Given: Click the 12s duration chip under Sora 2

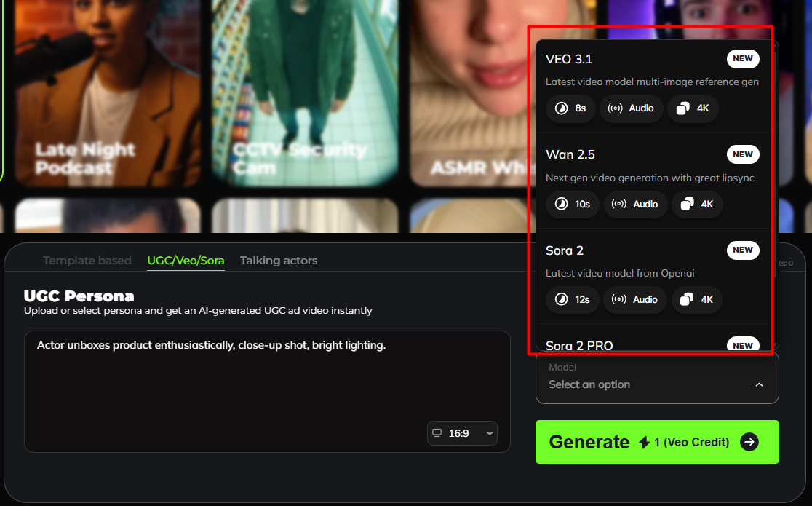Looking at the screenshot, I should click(x=572, y=300).
